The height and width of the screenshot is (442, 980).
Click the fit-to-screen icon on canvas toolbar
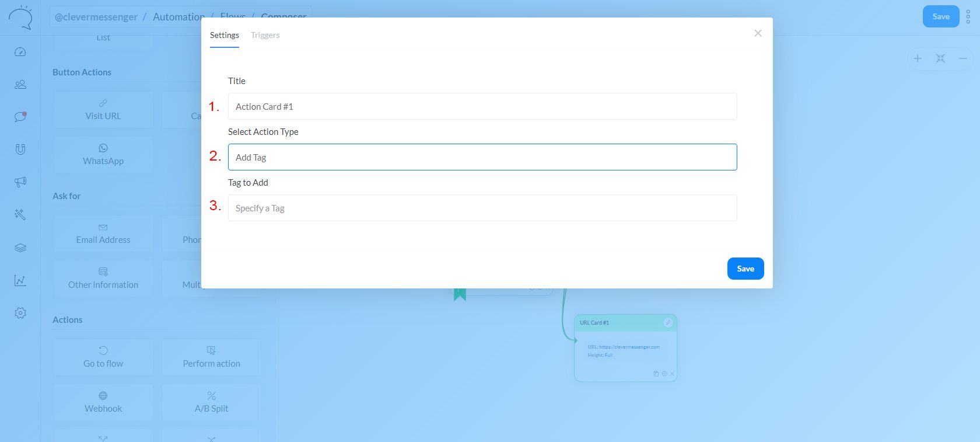tap(940, 58)
